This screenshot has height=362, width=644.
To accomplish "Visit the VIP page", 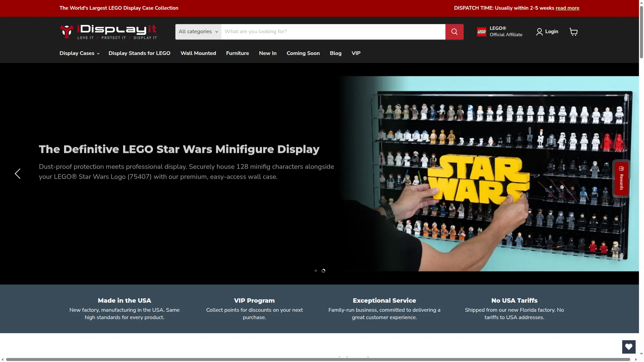I will [356, 53].
